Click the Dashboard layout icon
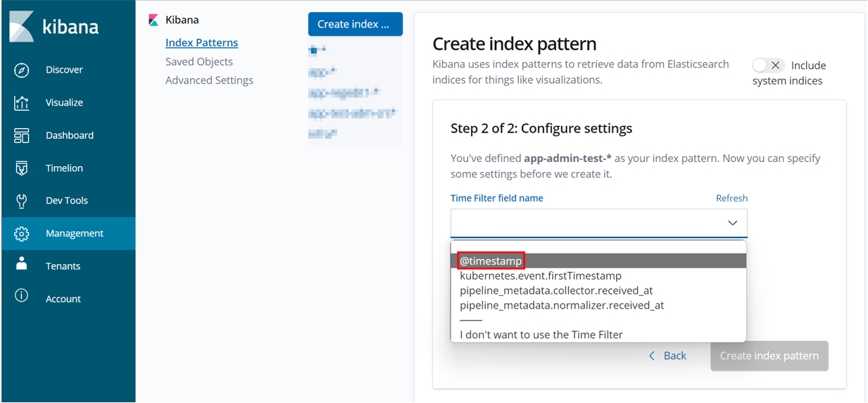Image resolution: width=868 pixels, height=403 pixels. [x=22, y=135]
